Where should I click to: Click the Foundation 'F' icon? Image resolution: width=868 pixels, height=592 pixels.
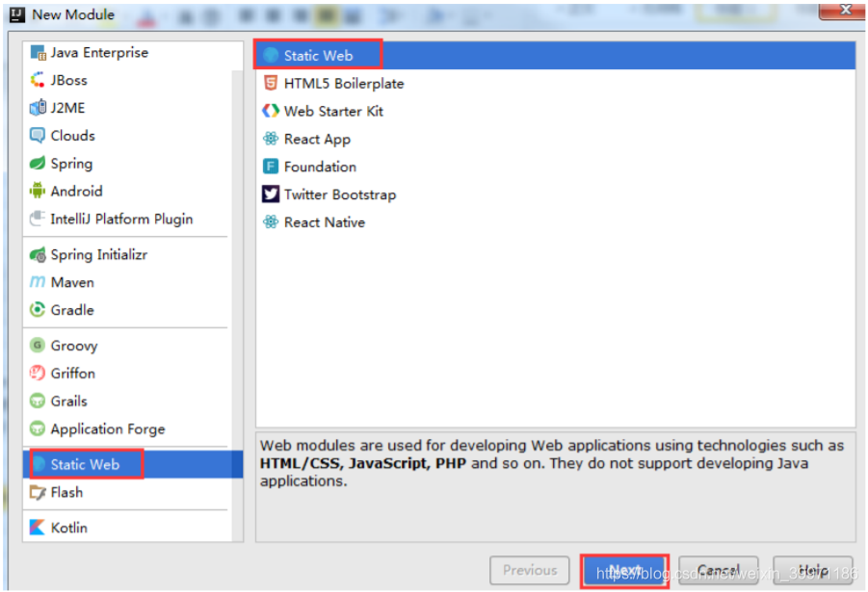tap(271, 166)
